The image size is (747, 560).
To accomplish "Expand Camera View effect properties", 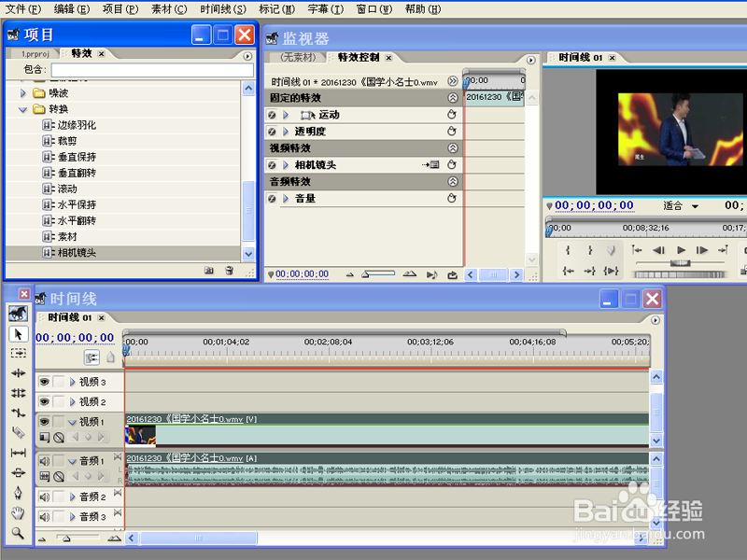I will click(286, 165).
